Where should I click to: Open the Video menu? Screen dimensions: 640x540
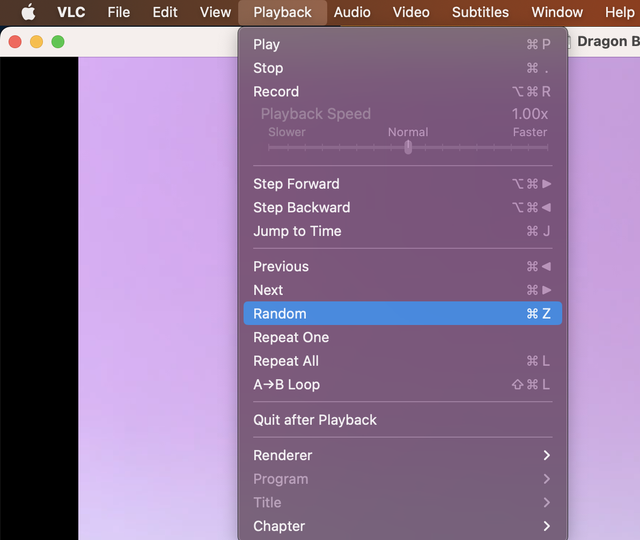pyautogui.click(x=411, y=12)
